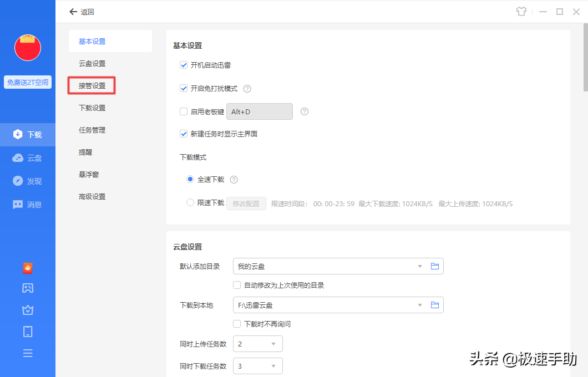Viewport: 588px width, 377px height.
Task: Click the 返回 back button
Action: [81, 11]
